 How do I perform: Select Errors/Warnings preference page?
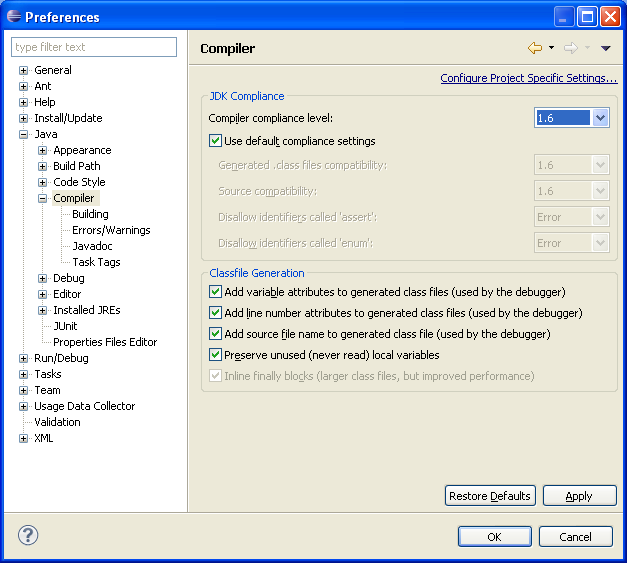pyautogui.click(x=111, y=230)
